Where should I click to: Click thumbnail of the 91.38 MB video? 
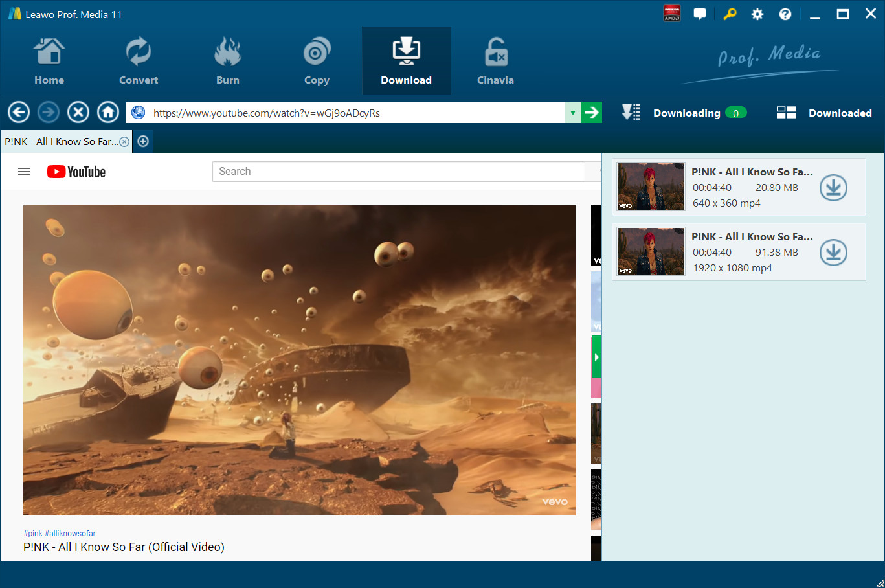tap(651, 251)
